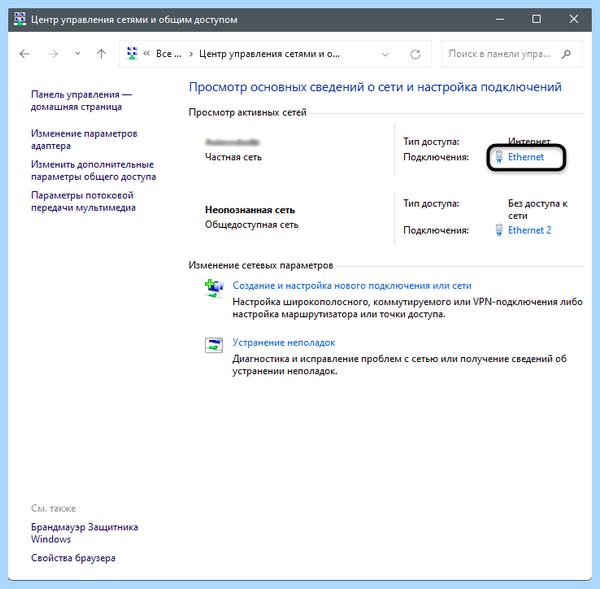
Task: Select the 'Частная сеть' label
Action: coord(233,157)
